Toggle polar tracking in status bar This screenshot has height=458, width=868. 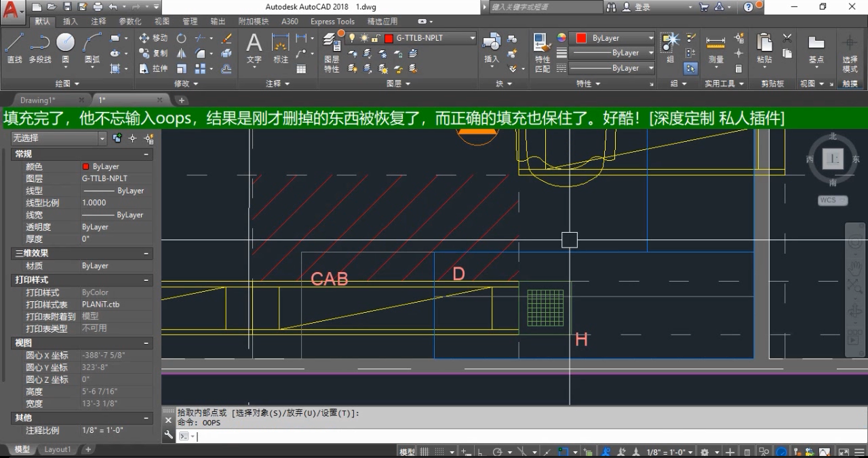coord(497,452)
